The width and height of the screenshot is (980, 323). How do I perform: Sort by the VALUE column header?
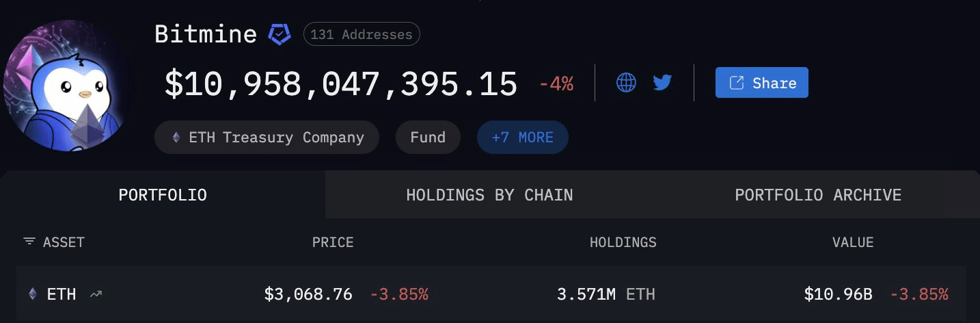(x=852, y=242)
